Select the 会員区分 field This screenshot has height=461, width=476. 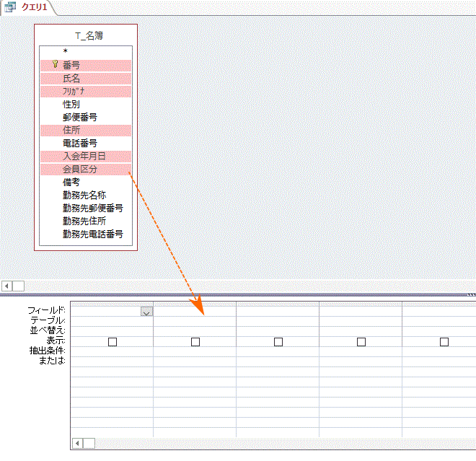tap(86, 170)
